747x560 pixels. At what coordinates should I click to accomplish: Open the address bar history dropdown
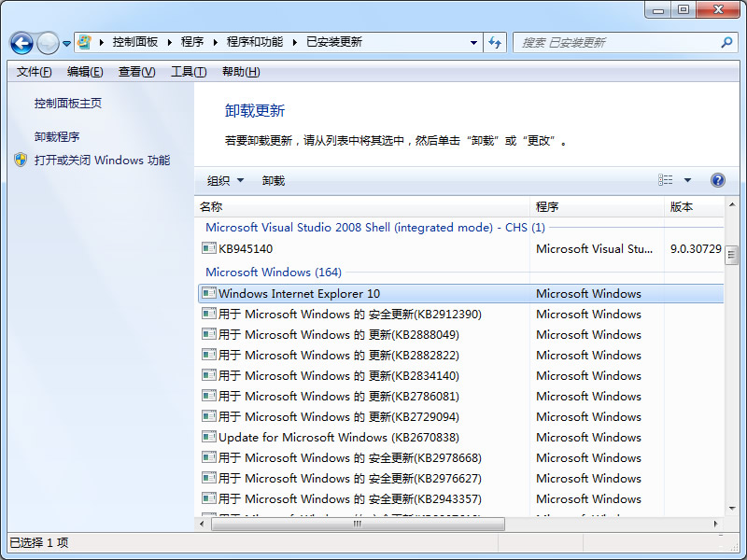[x=473, y=42]
